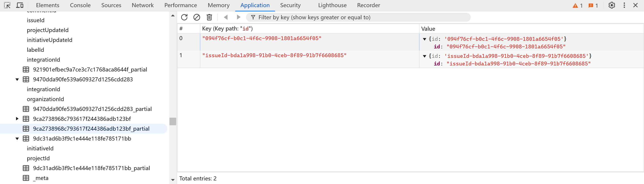Open the three-dot customize menu
This screenshot has width=644, height=184.
624,5
